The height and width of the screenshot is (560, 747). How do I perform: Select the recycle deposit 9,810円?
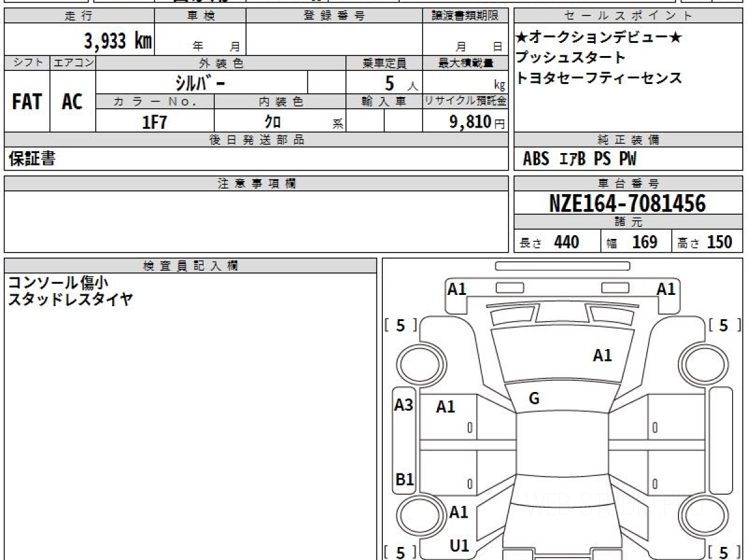click(x=477, y=122)
